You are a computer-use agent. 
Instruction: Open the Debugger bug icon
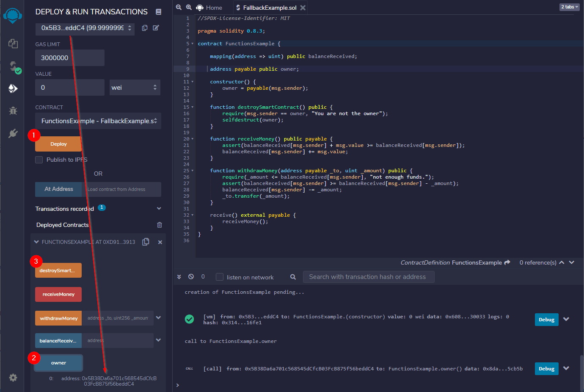click(x=13, y=110)
